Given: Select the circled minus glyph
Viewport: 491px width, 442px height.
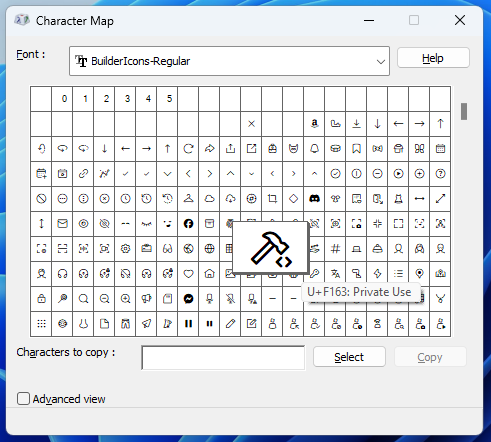Looking at the screenshot, I should 377,174.
